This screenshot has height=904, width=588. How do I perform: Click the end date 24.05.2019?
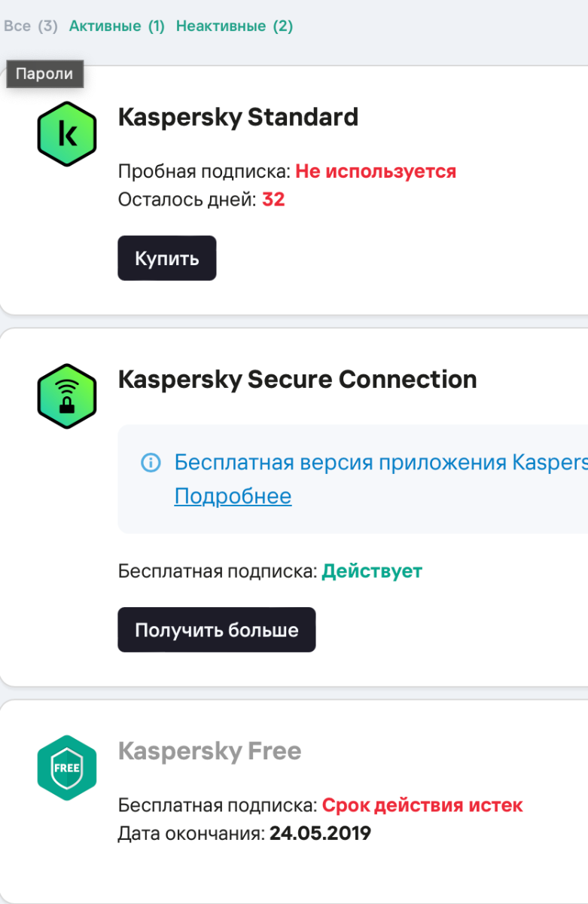(x=320, y=834)
